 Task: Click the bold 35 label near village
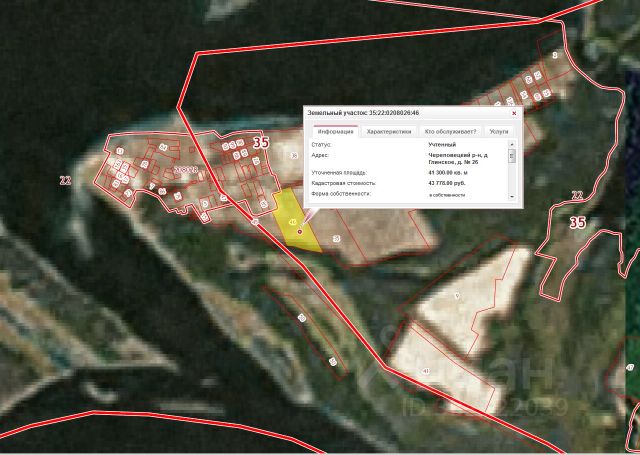tap(261, 142)
